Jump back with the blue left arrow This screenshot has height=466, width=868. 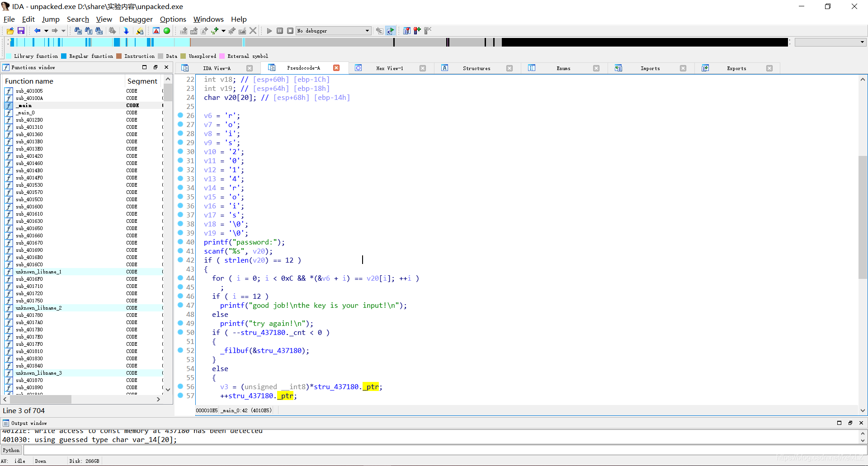click(x=37, y=31)
